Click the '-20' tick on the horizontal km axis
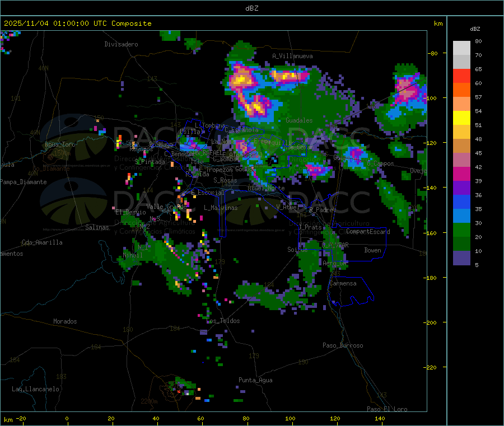The width and height of the screenshot is (504, 426). click(x=21, y=418)
